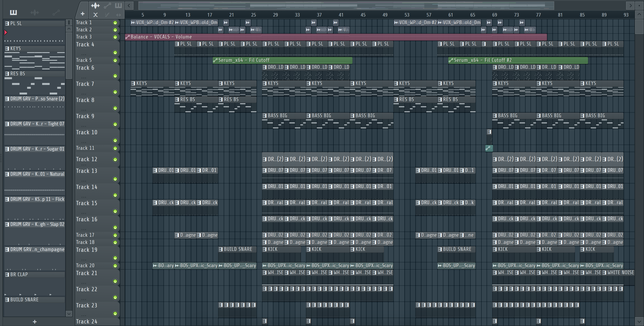
Task: Click the vertical playlist scrollbar handle on the right
Action: point(639,26)
